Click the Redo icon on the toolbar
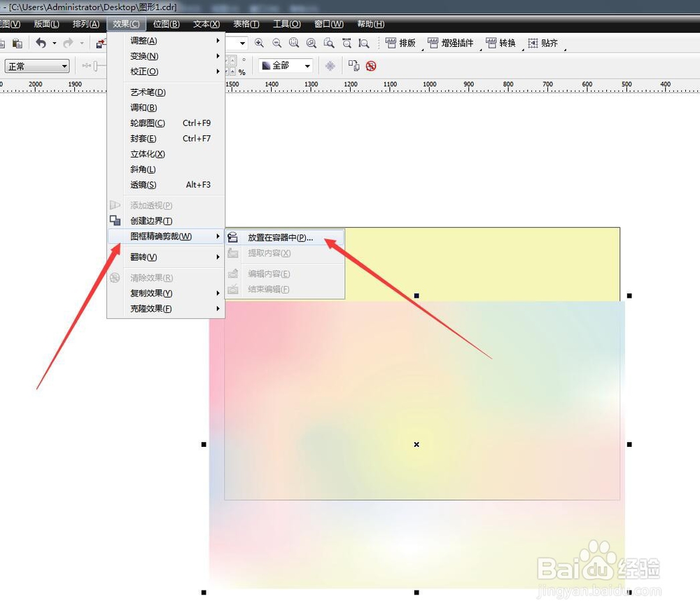This screenshot has height=615, width=700. (x=66, y=43)
